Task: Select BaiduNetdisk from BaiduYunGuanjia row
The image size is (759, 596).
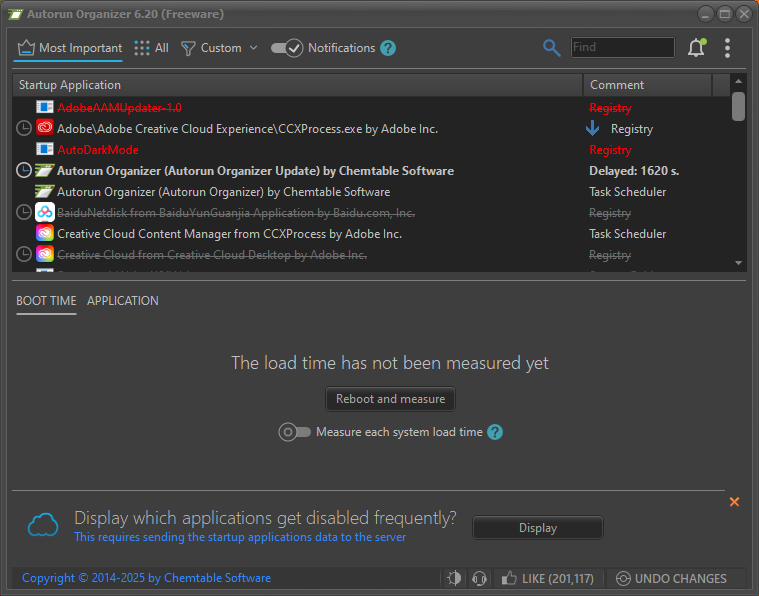Action: pyautogui.click(x=372, y=213)
